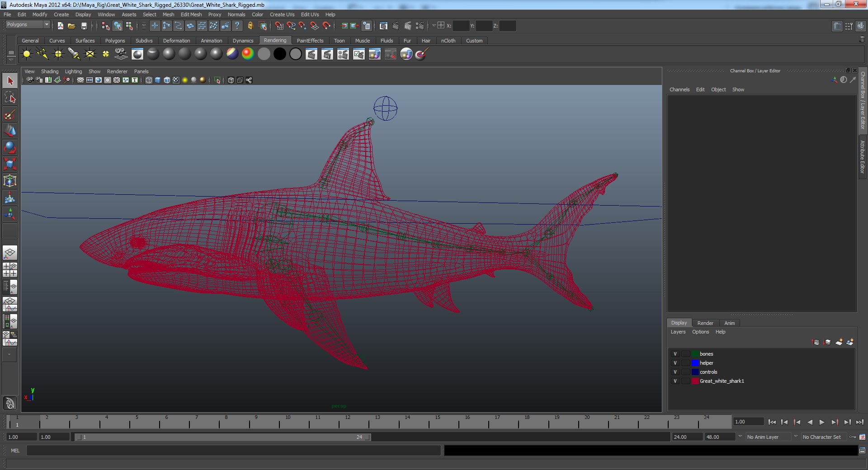Click the black Surface Shader sphere

click(279, 54)
